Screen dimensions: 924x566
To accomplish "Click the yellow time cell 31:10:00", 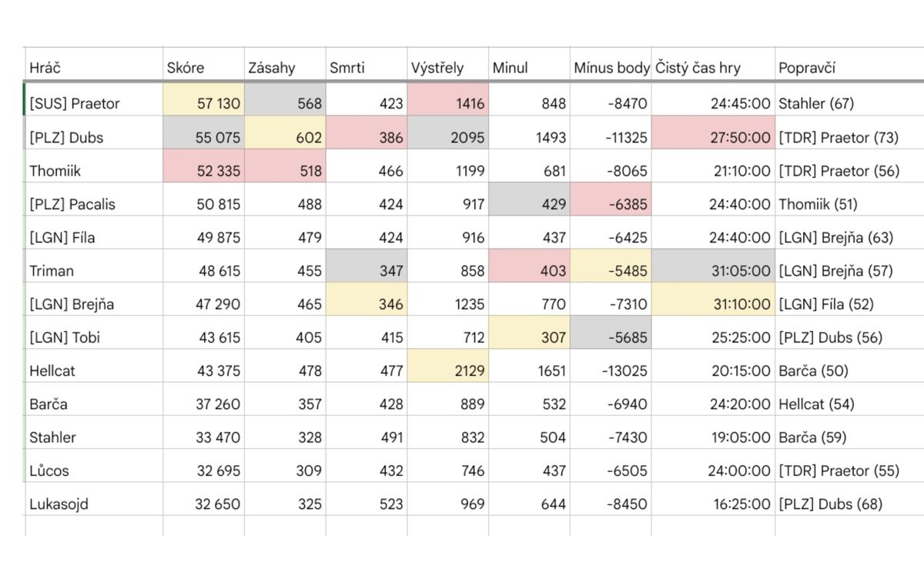I will 712,304.
